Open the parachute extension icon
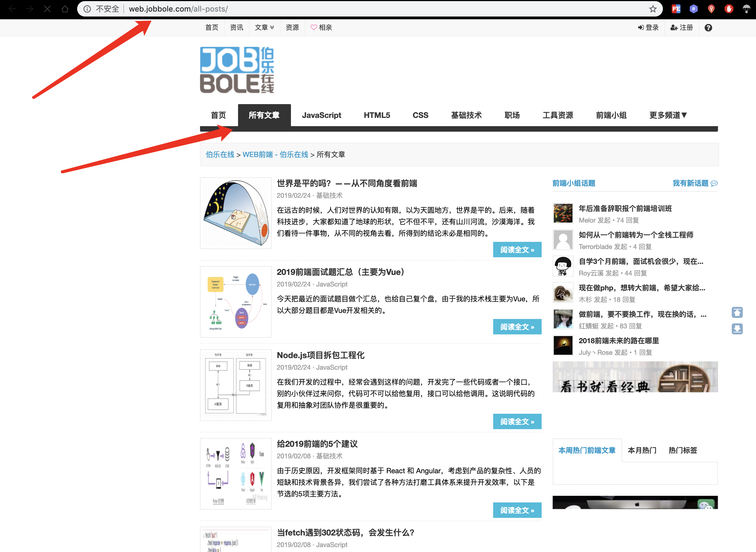 [x=746, y=9]
